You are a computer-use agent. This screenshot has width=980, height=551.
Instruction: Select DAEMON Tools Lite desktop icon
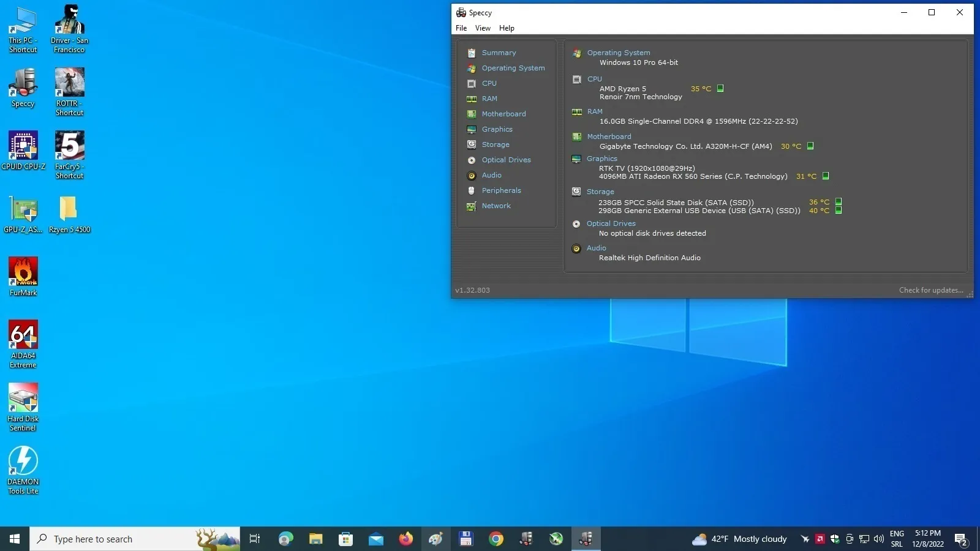click(23, 470)
